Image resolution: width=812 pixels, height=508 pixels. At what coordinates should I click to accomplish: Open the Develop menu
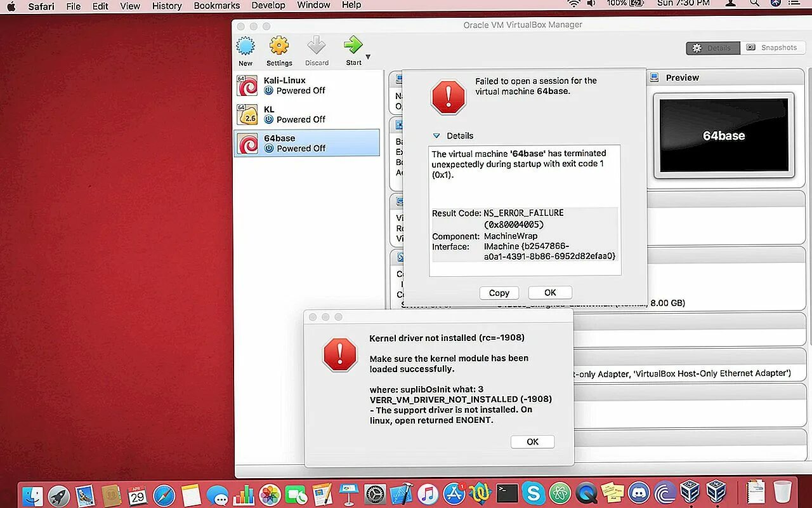click(x=268, y=6)
